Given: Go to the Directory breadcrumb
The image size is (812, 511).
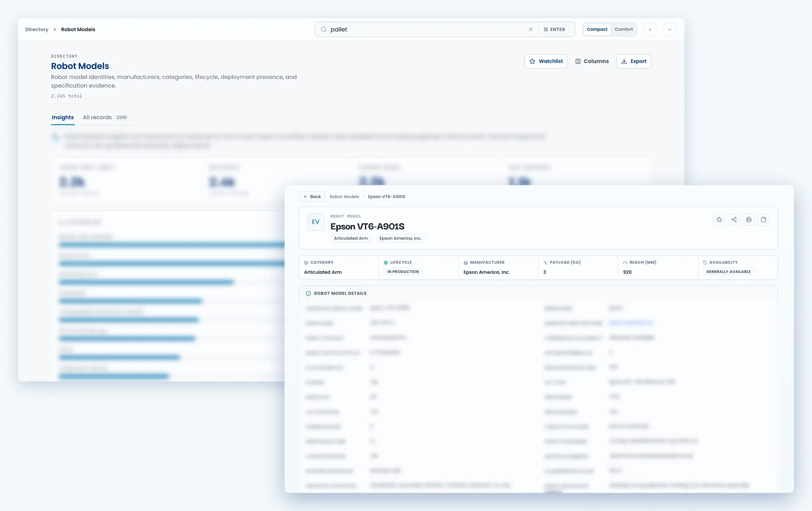Looking at the screenshot, I should (x=37, y=29).
